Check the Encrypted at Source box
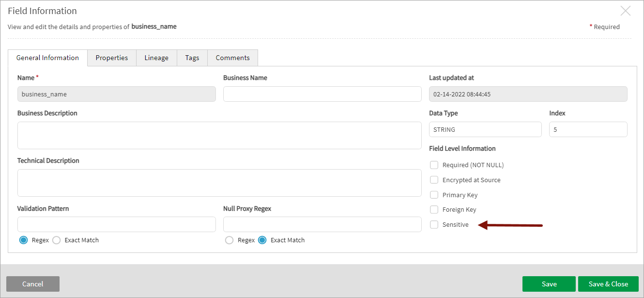Viewport: 644px width, 298px height. (434, 180)
